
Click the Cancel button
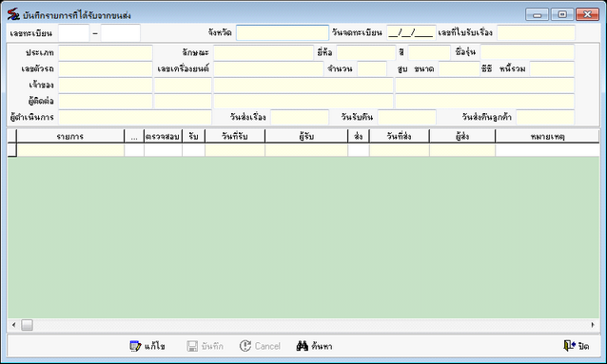click(x=260, y=346)
